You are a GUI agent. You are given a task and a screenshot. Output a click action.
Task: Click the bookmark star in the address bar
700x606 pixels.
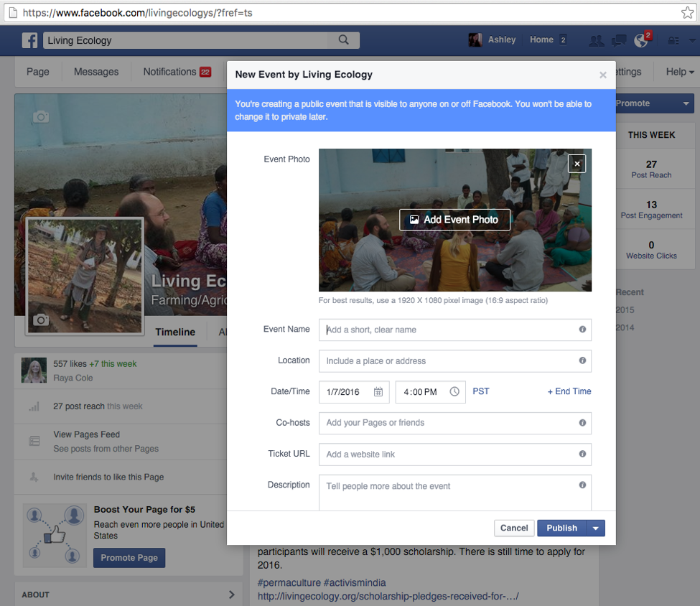(x=686, y=11)
